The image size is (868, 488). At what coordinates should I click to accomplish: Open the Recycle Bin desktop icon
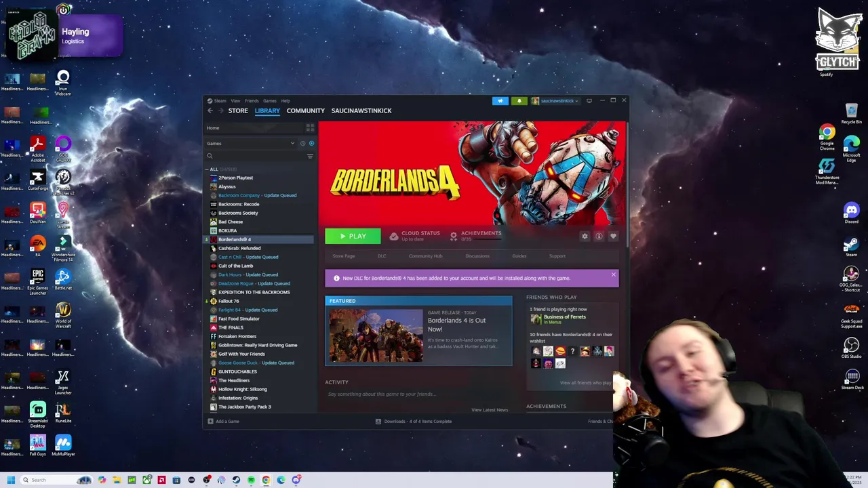(852, 114)
